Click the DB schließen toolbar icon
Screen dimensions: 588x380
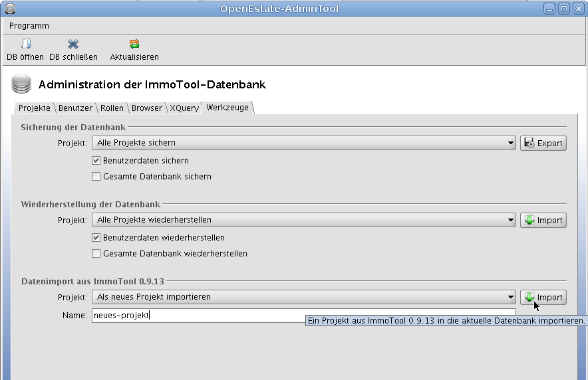[x=73, y=45]
